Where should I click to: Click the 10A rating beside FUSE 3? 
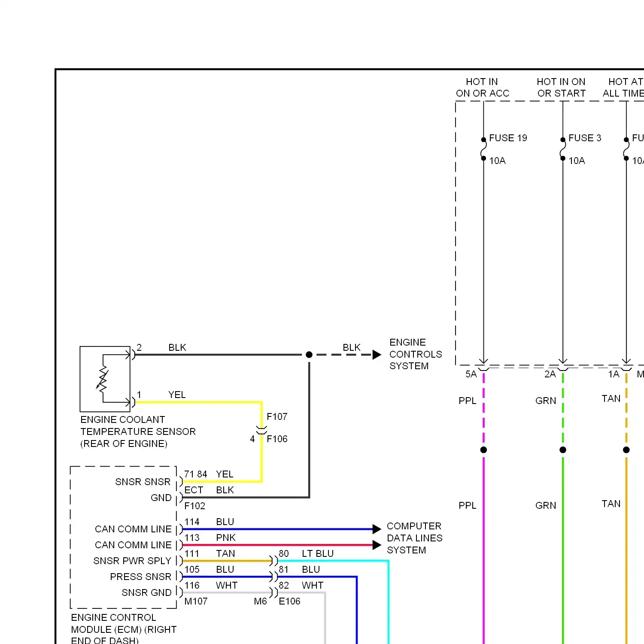tap(577, 161)
